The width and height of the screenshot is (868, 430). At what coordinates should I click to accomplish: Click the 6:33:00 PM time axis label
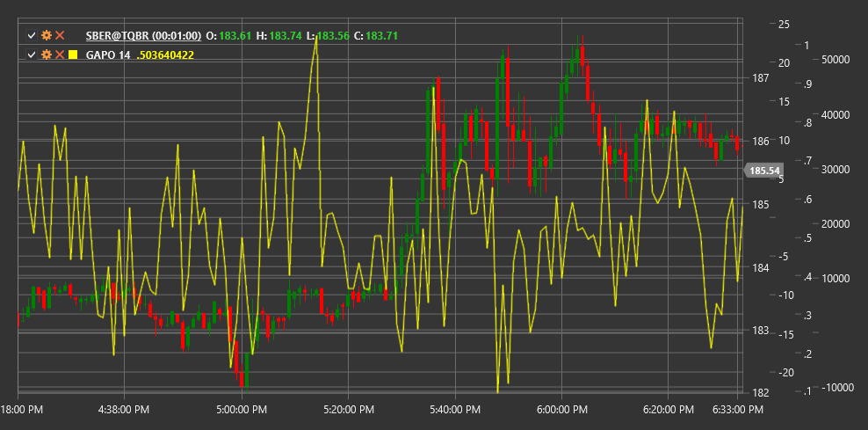(737, 410)
